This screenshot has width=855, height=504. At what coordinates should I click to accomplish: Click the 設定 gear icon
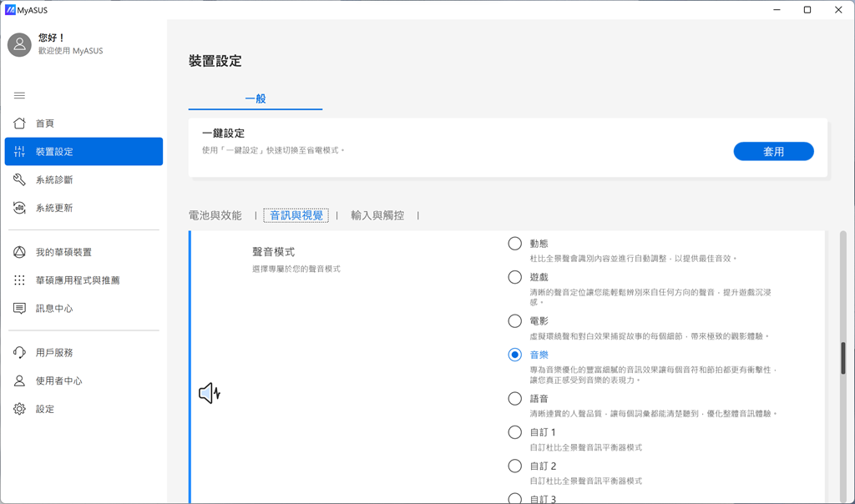click(19, 409)
